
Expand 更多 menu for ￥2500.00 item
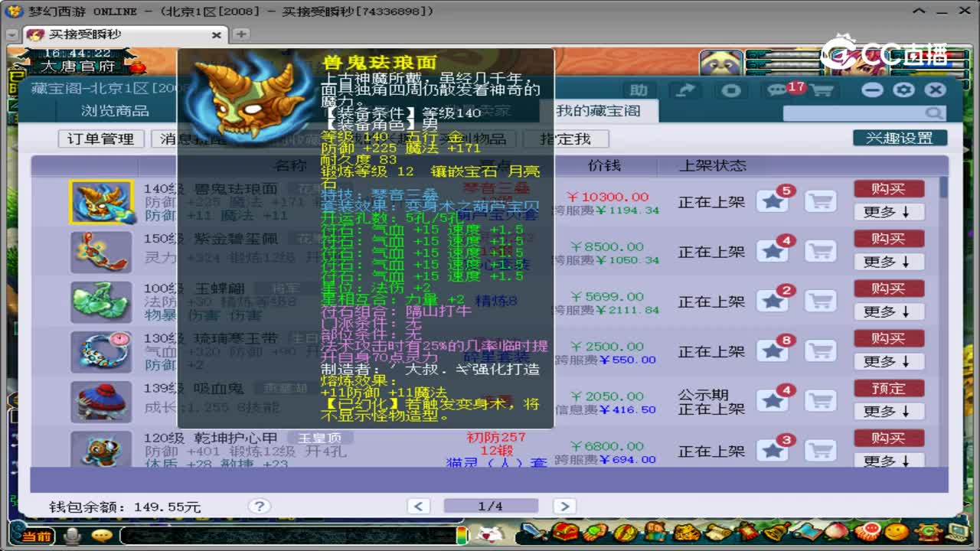(x=889, y=361)
